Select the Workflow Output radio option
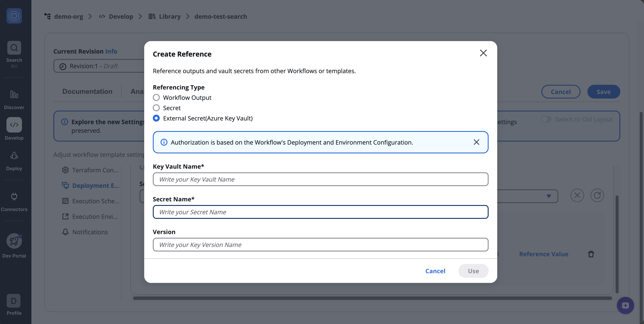 click(156, 97)
